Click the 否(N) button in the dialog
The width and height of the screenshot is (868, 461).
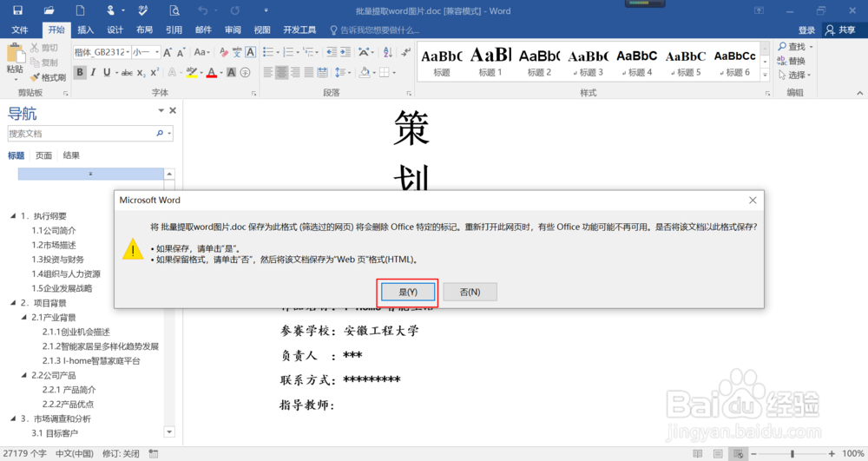pos(470,292)
